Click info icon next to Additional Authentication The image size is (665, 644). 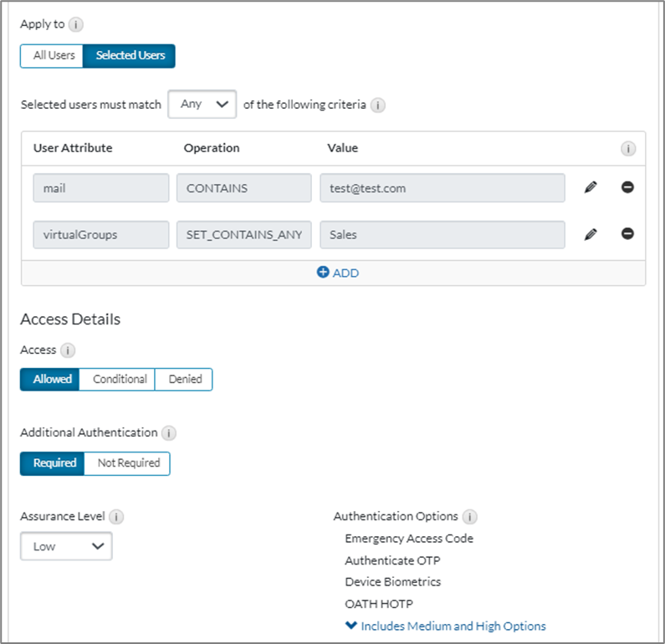pyautogui.click(x=169, y=433)
